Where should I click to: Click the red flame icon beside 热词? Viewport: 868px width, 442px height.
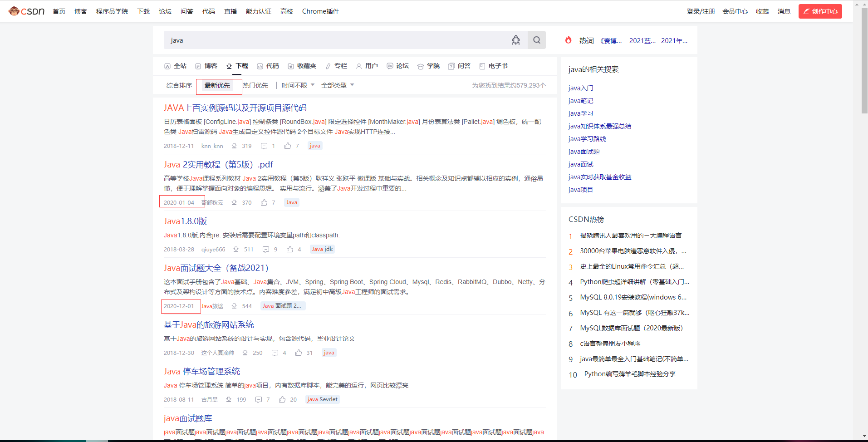click(x=568, y=40)
